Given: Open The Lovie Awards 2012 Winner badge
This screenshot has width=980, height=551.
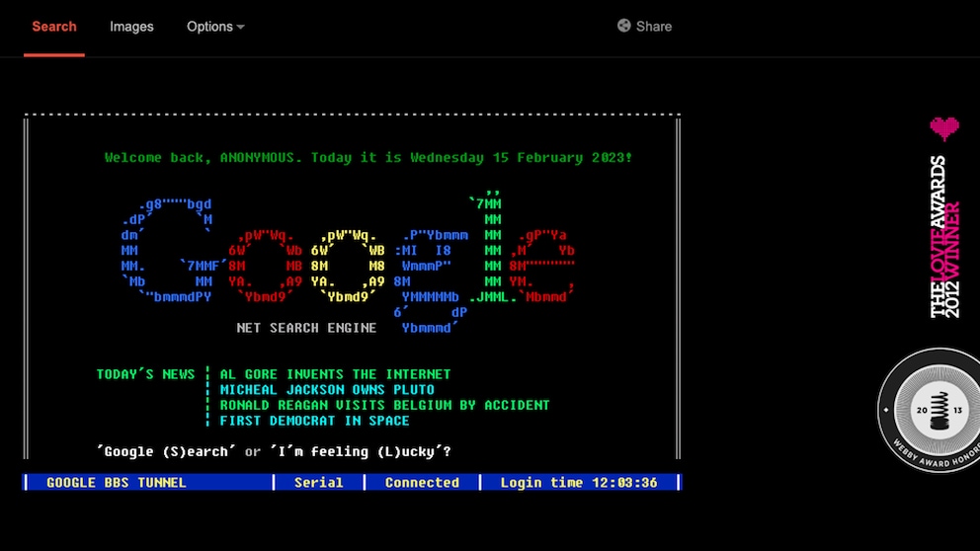Looking at the screenshot, I should 944,237.
